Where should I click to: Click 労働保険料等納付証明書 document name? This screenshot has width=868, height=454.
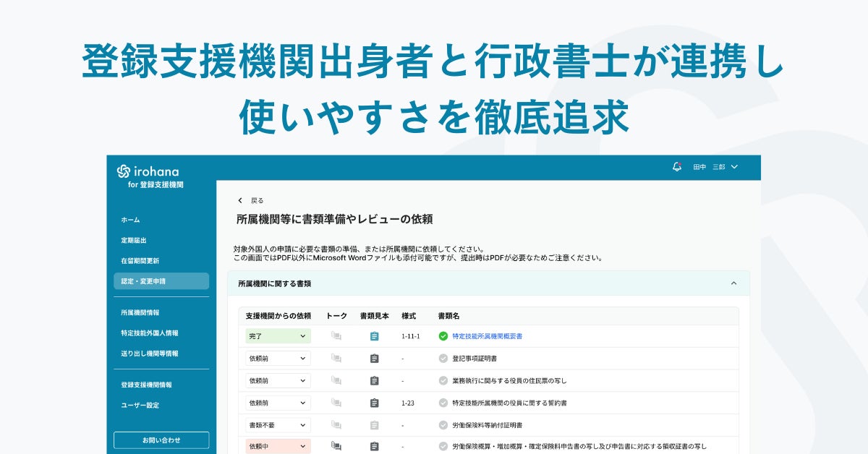point(487,425)
